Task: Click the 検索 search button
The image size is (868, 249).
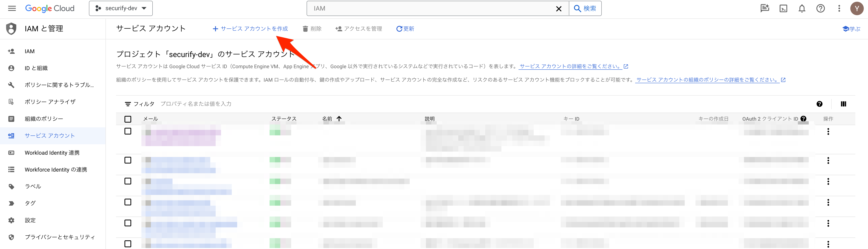Action: [585, 8]
